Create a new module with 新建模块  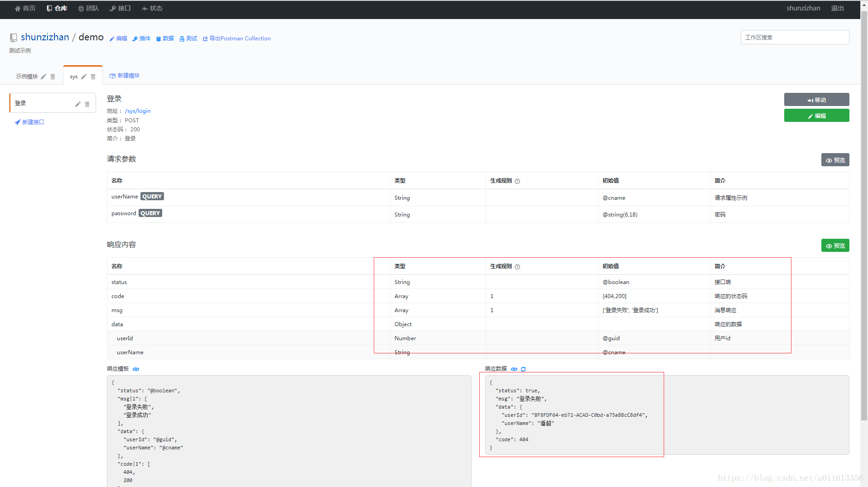(125, 76)
